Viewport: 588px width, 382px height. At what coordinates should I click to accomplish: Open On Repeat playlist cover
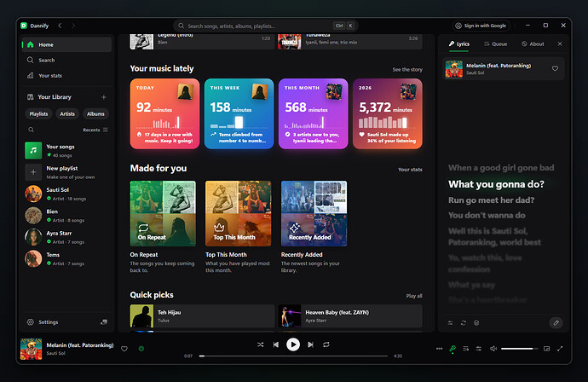click(163, 213)
